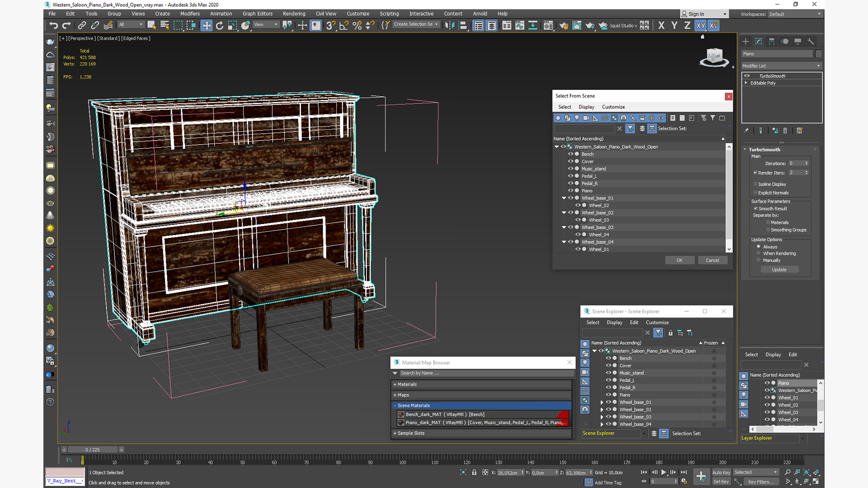
Task: Open the Utilities wrench tab
Action: point(811,41)
